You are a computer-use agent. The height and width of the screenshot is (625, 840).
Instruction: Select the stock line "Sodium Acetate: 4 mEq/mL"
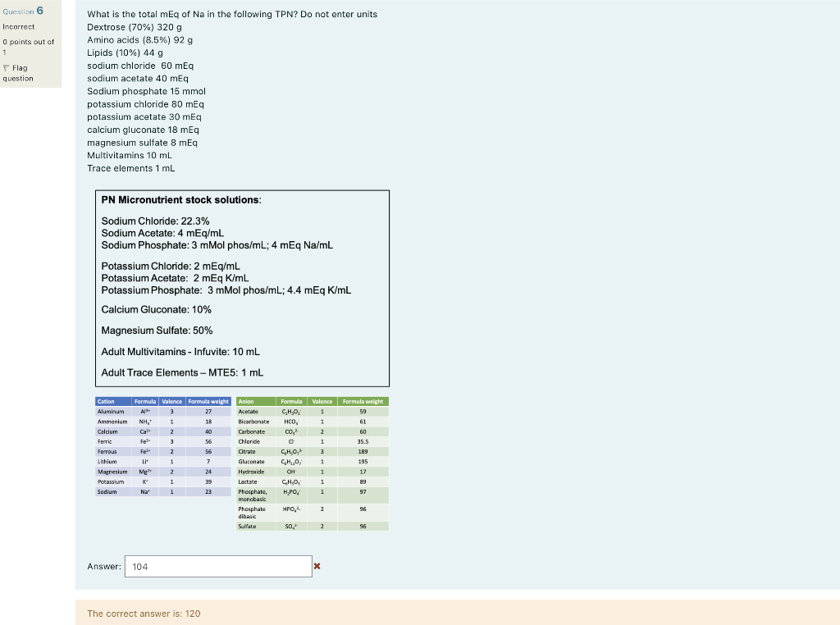coord(163,234)
